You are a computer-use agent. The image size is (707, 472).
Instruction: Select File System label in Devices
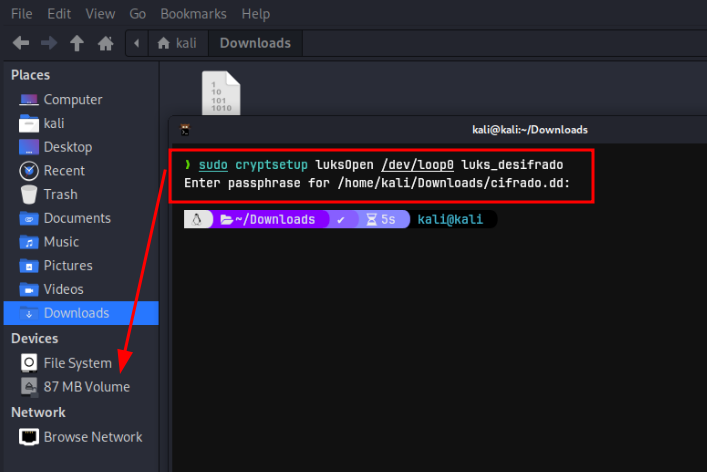[78, 363]
